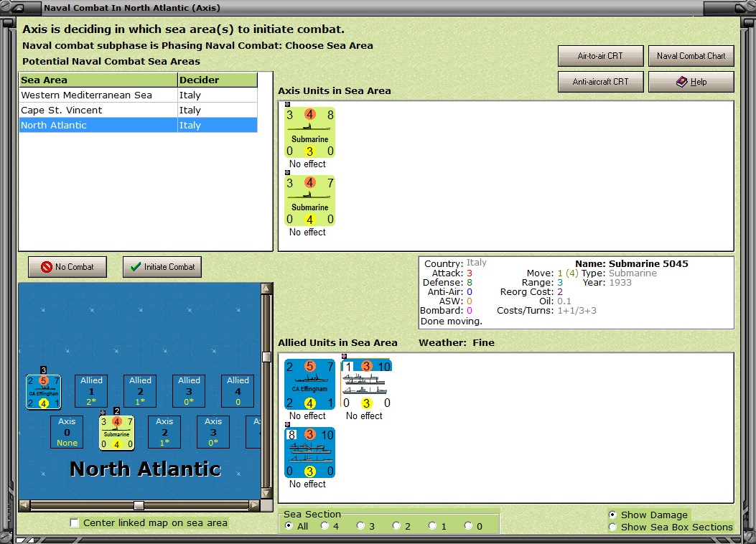Click the North Atlantic map label
Screen dimensions: 756x544
click(145, 469)
